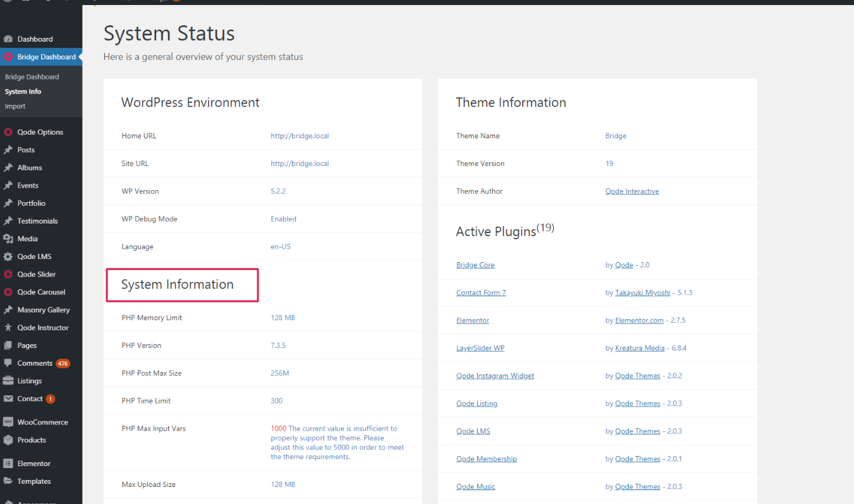The image size is (854, 504).
Task: Open the Qode Interactive theme author link
Action: coord(631,191)
